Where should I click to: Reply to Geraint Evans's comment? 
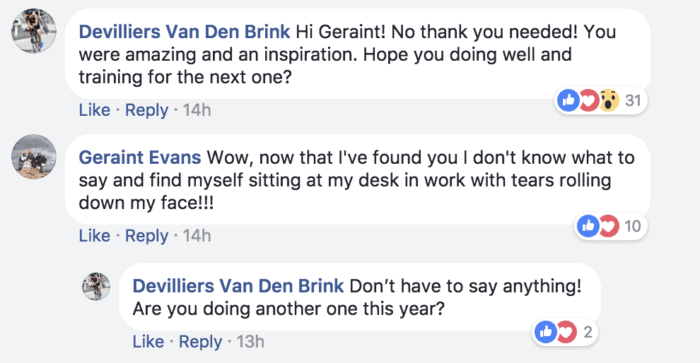(x=146, y=235)
